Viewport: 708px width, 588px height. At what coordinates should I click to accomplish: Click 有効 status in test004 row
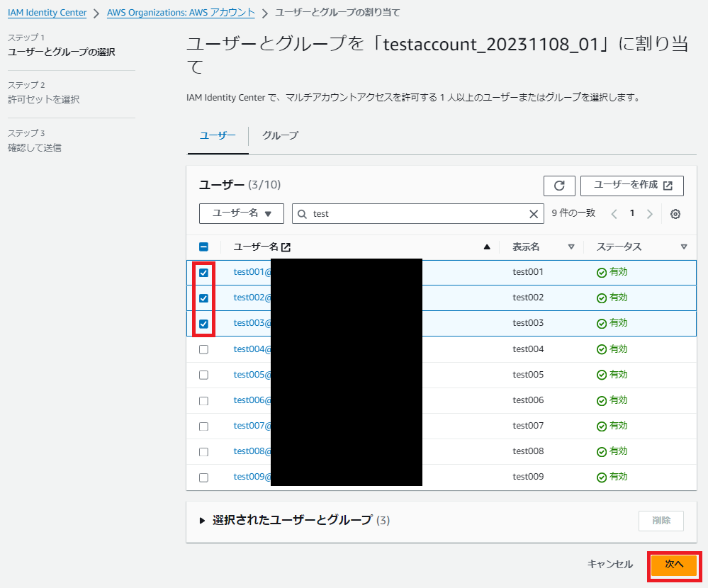click(612, 349)
